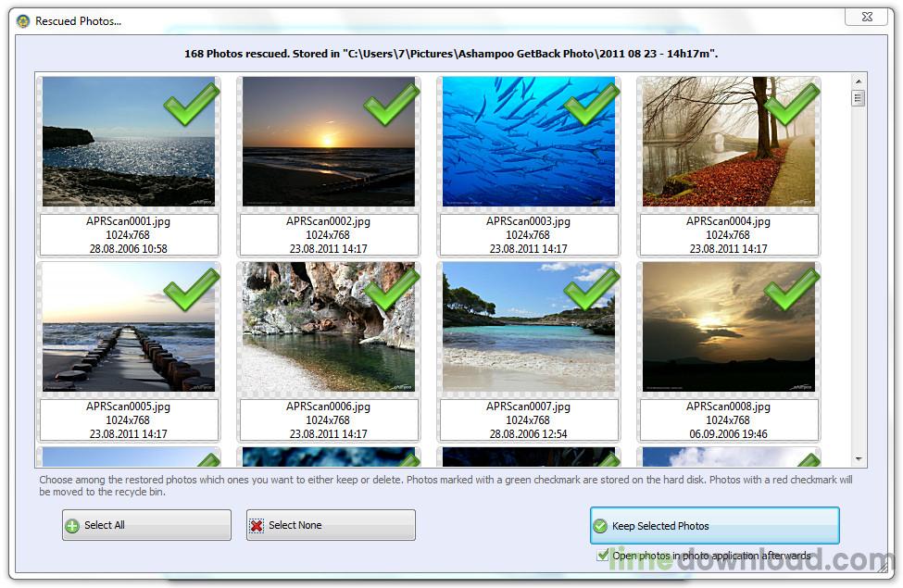Select the APRScan0002.jpg sunset thumbnail
Viewport: 903px width, 588px height.
328,142
